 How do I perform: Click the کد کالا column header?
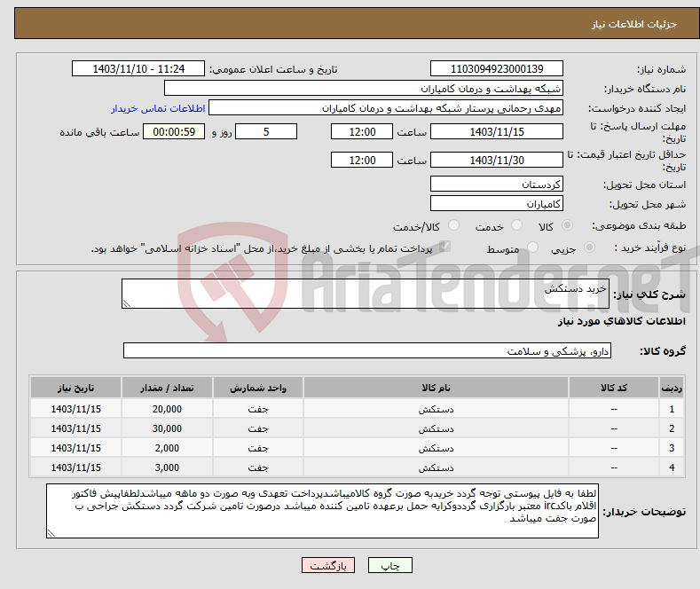coord(614,388)
